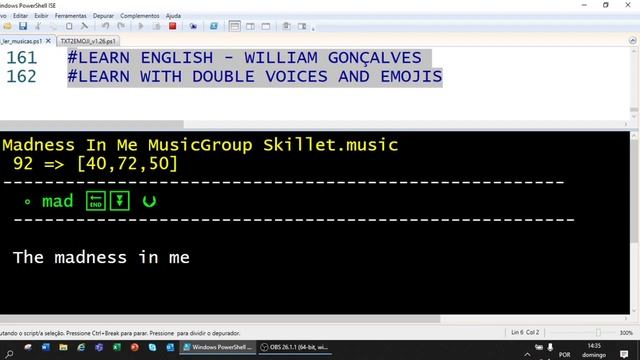
Task: Clear the console pane with the wiper icon
Action: (x=84, y=27)
